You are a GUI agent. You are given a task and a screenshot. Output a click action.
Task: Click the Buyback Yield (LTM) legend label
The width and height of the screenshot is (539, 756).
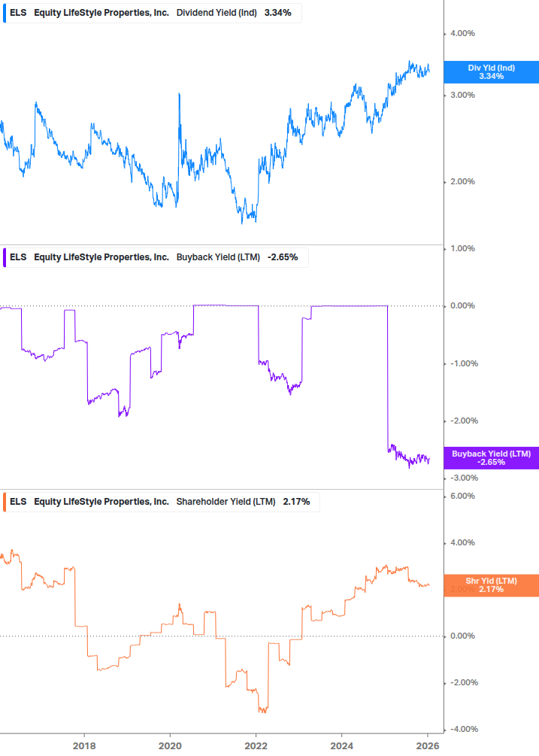(218, 257)
